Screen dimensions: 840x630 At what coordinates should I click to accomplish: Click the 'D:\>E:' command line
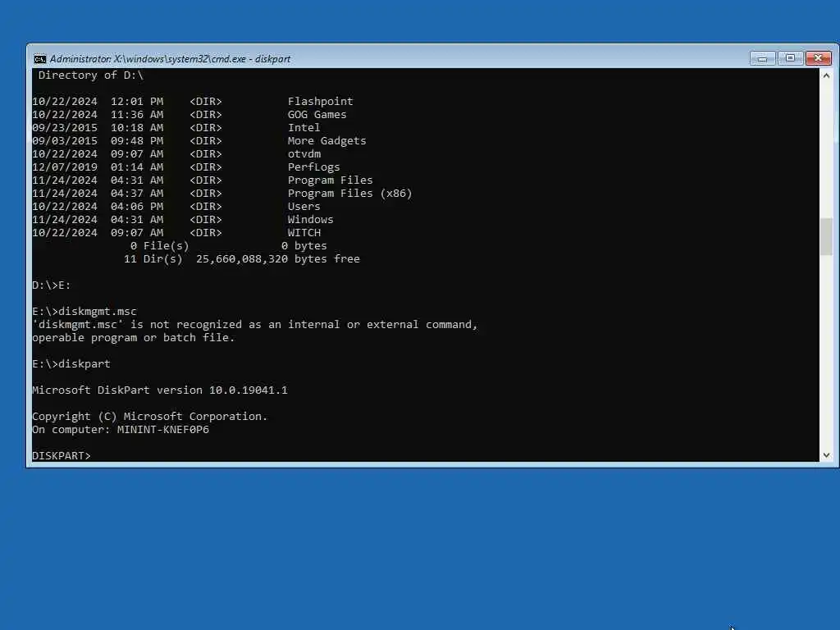[x=52, y=285]
